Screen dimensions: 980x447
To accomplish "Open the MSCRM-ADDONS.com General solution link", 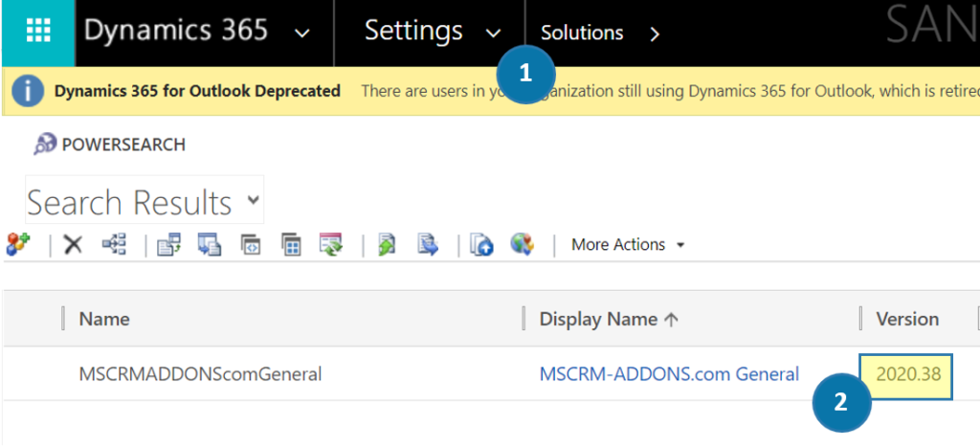I will click(669, 374).
